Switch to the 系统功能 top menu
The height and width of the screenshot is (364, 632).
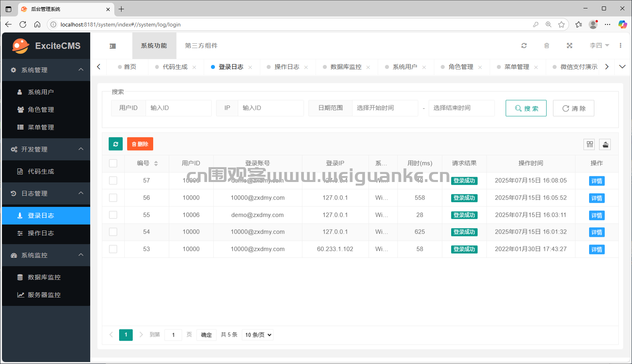point(154,46)
